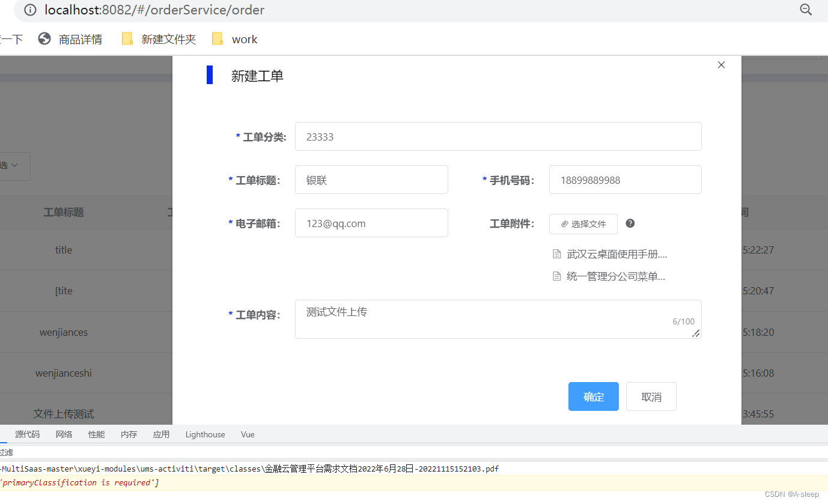Open the 新建文件夹 bookmark folder icon
828x504 pixels.
click(x=127, y=38)
